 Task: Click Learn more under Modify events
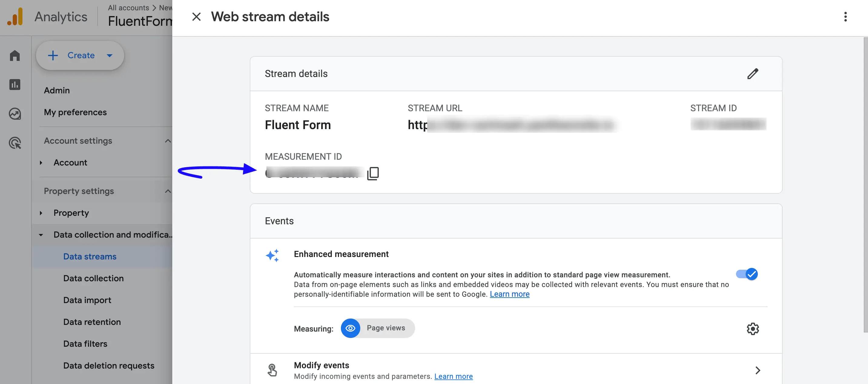(453, 376)
